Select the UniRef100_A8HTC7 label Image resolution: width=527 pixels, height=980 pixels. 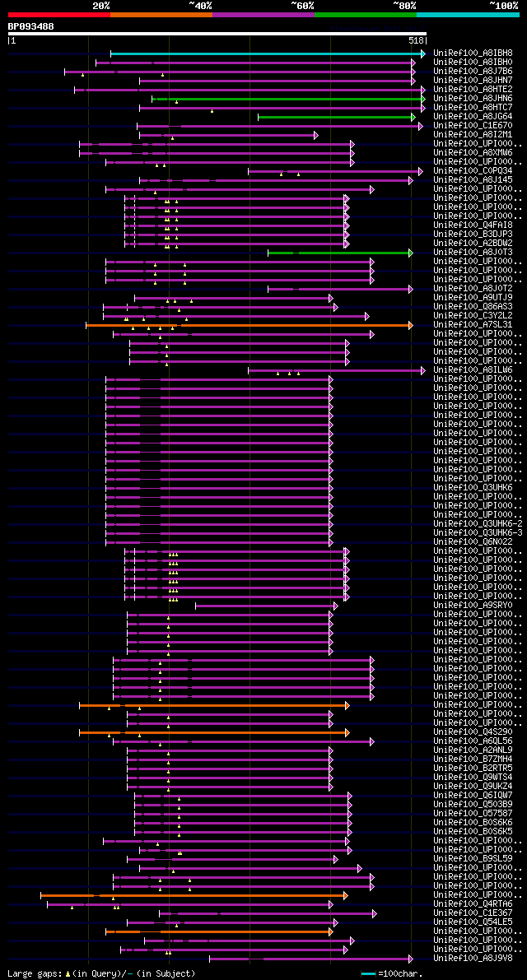(473, 108)
